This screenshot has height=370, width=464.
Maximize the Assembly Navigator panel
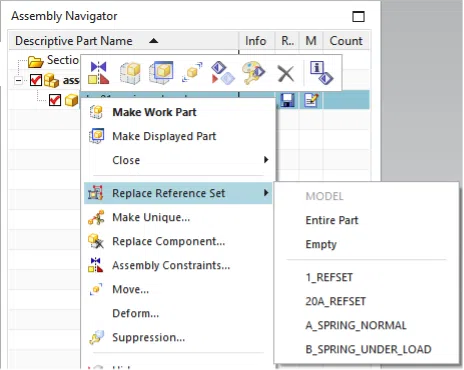pyautogui.click(x=358, y=16)
